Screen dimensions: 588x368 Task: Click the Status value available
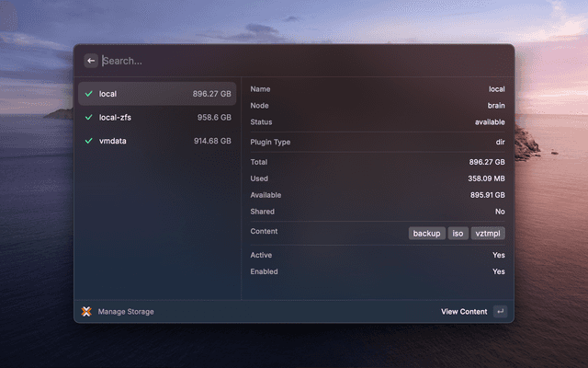[490, 122]
